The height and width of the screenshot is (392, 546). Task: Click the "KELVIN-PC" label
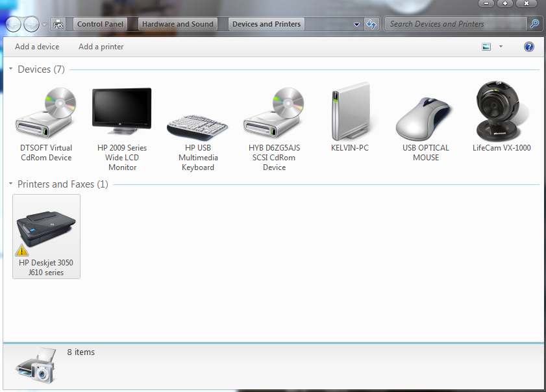pyautogui.click(x=349, y=147)
